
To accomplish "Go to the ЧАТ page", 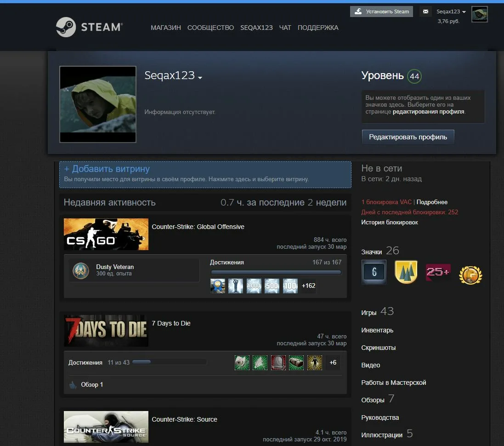I will tap(285, 28).
